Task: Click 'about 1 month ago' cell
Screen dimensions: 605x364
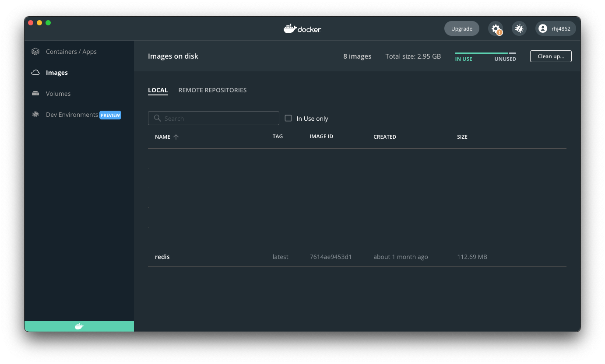Action: [x=401, y=257]
